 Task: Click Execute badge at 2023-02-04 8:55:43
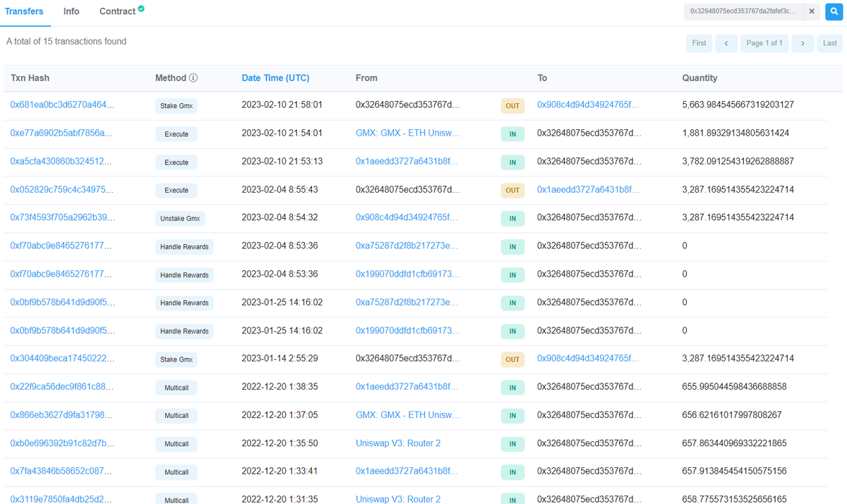coord(176,191)
